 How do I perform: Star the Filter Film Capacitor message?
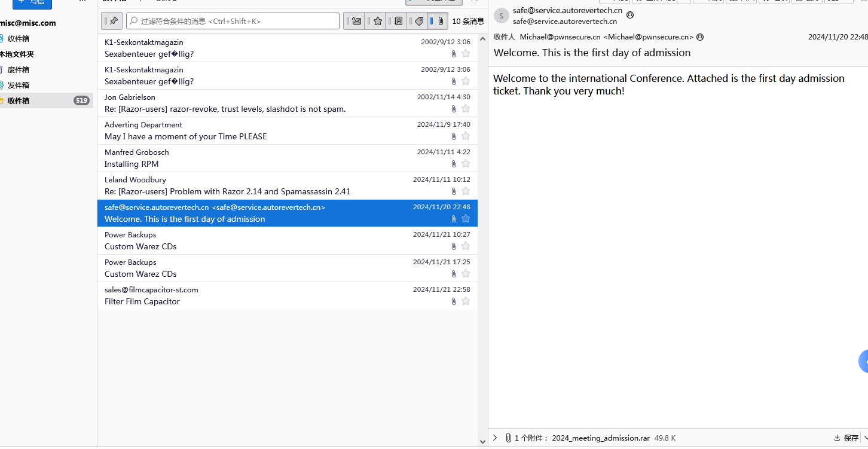(x=466, y=301)
